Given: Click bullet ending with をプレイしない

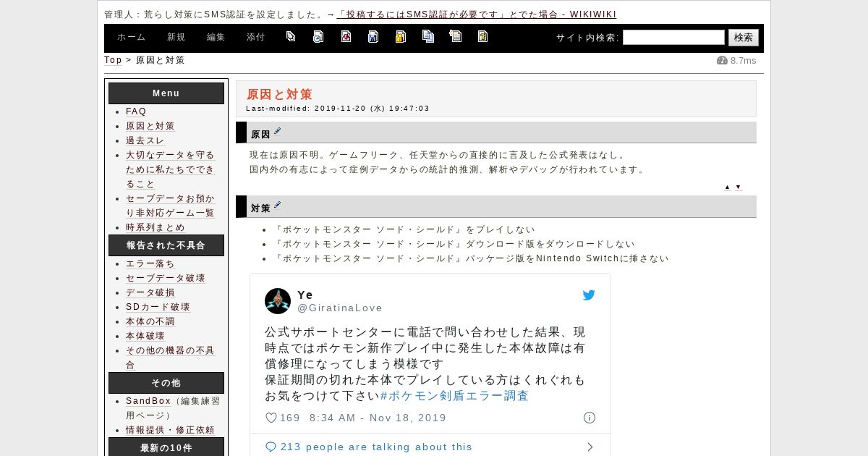Looking at the screenshot, I should coord(404,229).
